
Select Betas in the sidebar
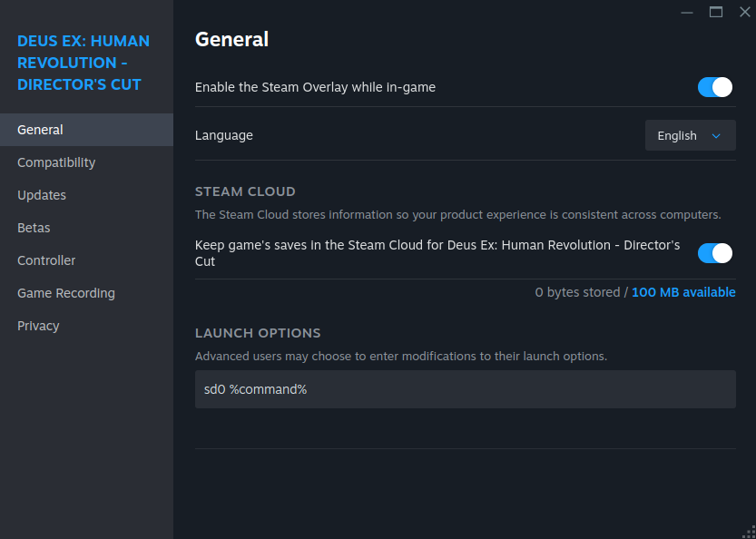point(34,228)
